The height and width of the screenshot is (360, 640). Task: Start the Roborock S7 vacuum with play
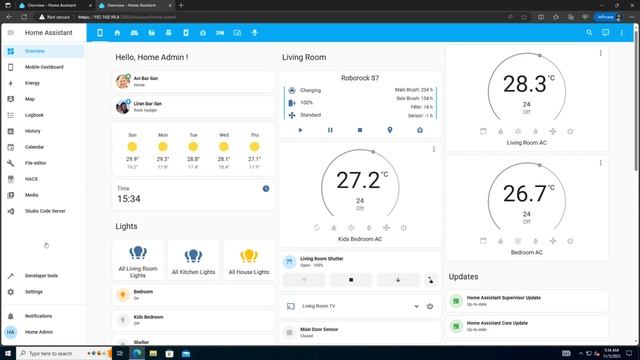(300, 130)
